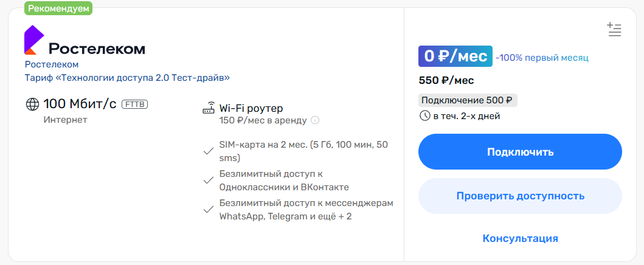The image size is (644, 265).
Task: Open tariff «Технологии доступа 2.0 Тест-драйв» link
Action: [127, 78]
